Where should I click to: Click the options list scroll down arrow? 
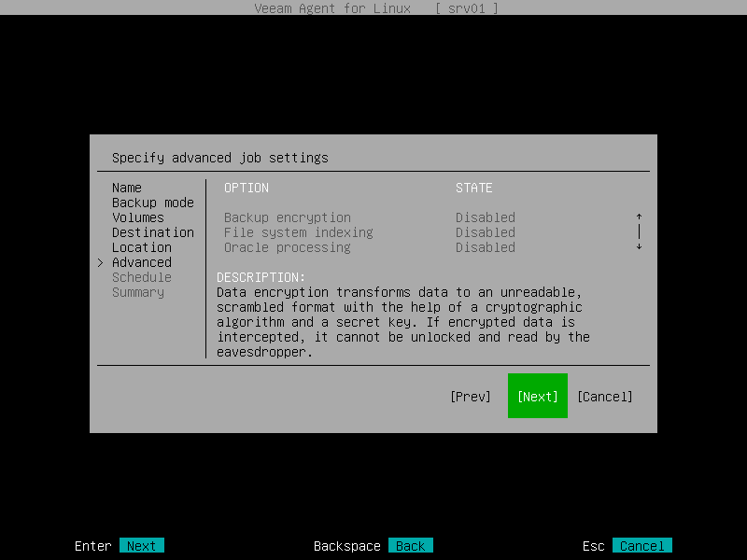pyautogui.click(x=639, y=246)
